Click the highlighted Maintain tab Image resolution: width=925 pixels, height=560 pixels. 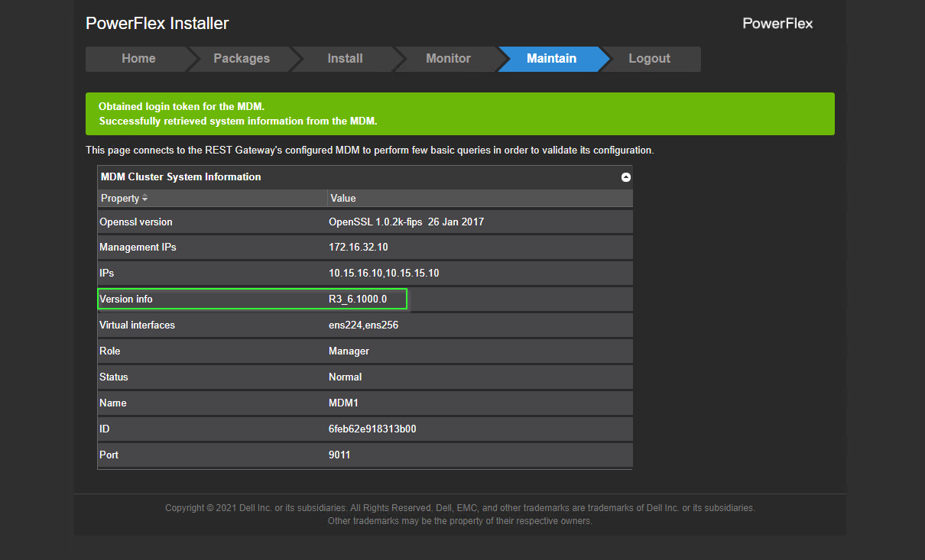[551, 59]
